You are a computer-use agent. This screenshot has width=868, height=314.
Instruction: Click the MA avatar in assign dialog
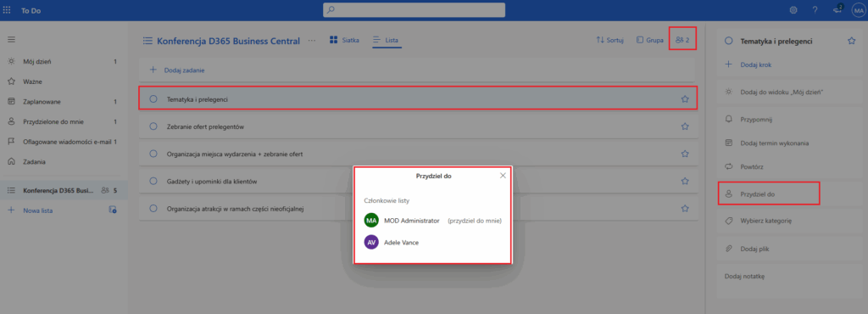(371, 221)
